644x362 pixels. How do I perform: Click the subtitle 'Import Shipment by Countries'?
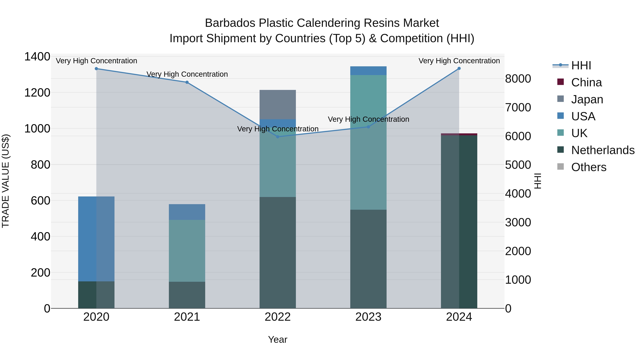pos(248,38)
